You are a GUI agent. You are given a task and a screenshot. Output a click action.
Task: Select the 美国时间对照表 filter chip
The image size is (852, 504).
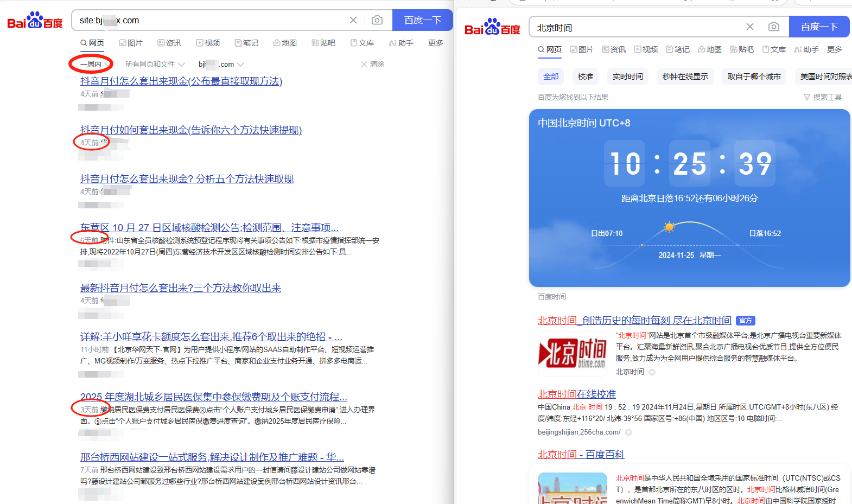[x=825, y=76]
